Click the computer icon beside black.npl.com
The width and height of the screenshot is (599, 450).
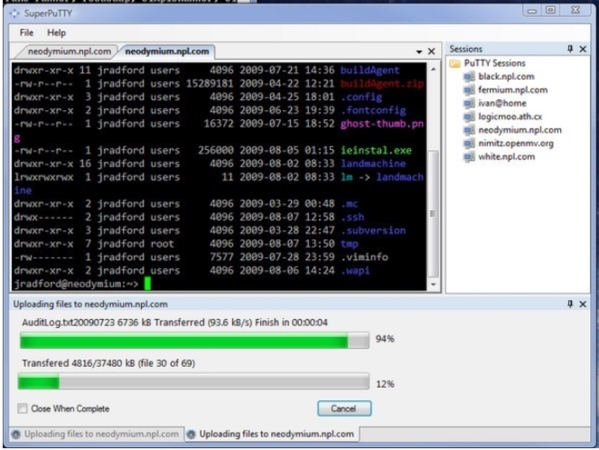469,77
